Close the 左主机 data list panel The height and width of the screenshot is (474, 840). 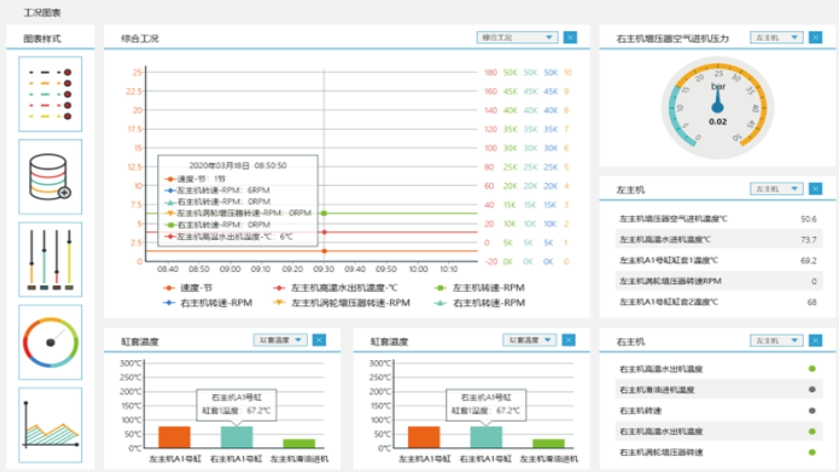pyautogui.click(x=817, y=188)
